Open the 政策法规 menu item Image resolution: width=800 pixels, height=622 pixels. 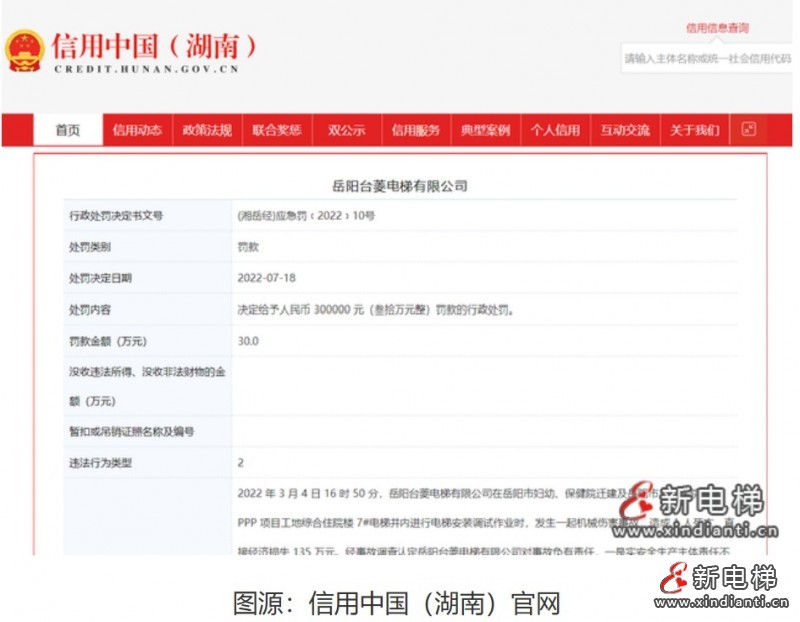tap(207, 131)
